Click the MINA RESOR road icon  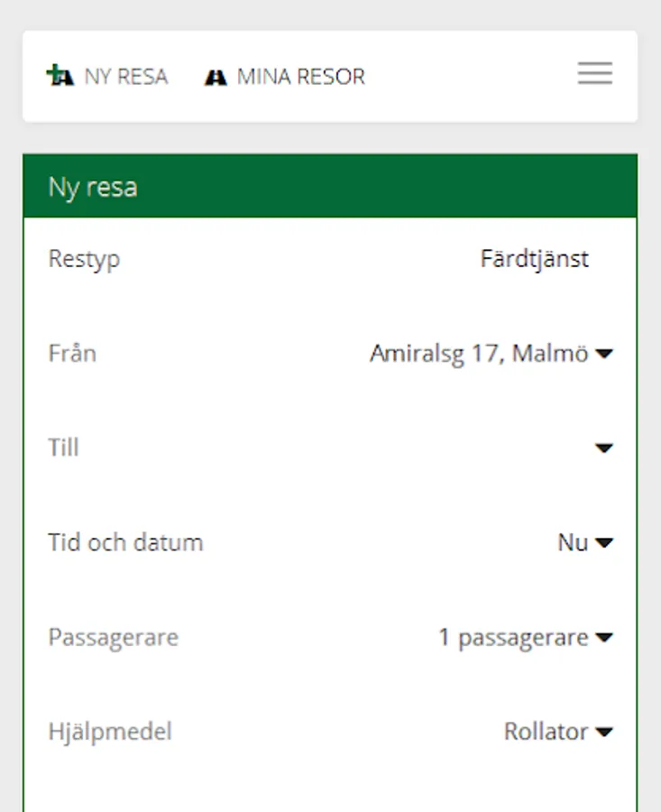tap(215, 78)
